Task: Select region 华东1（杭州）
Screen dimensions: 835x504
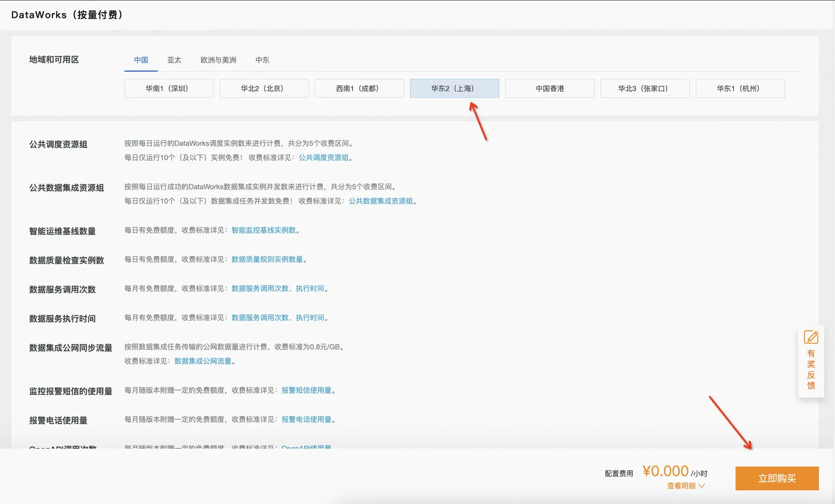Action: 740,88
